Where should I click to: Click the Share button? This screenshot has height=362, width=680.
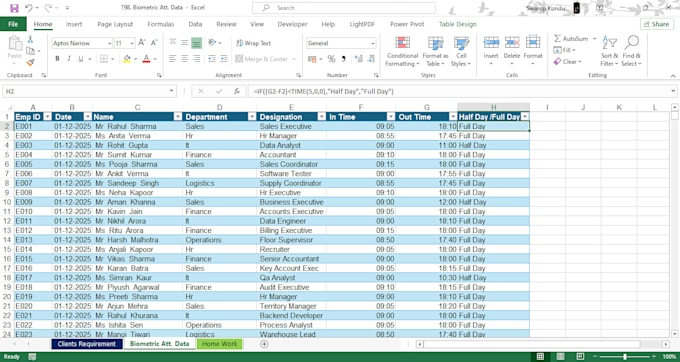657,24
